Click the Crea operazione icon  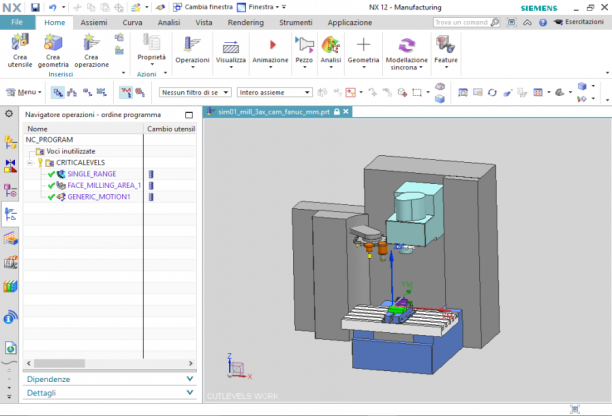(x=91, y=42)
